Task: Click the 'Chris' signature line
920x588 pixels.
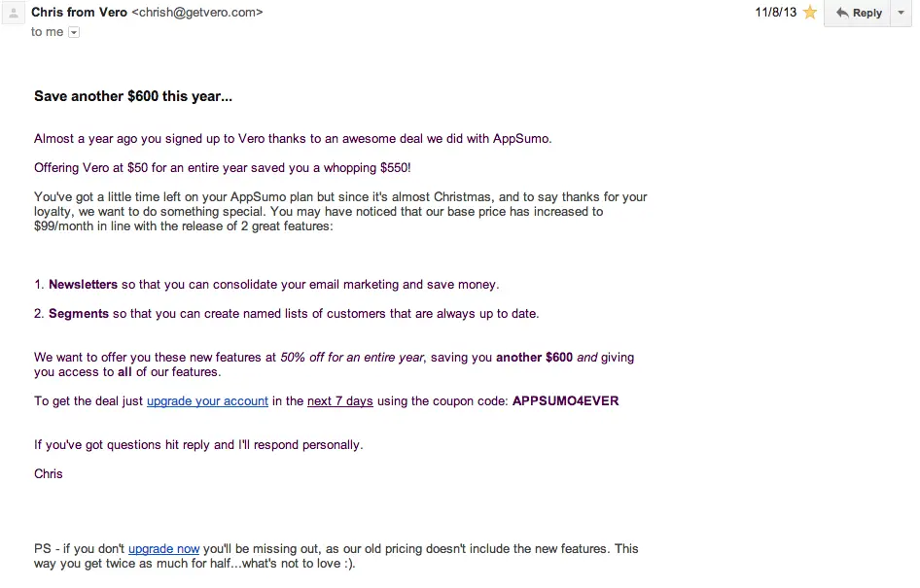Action: click(x=49, y=474)
